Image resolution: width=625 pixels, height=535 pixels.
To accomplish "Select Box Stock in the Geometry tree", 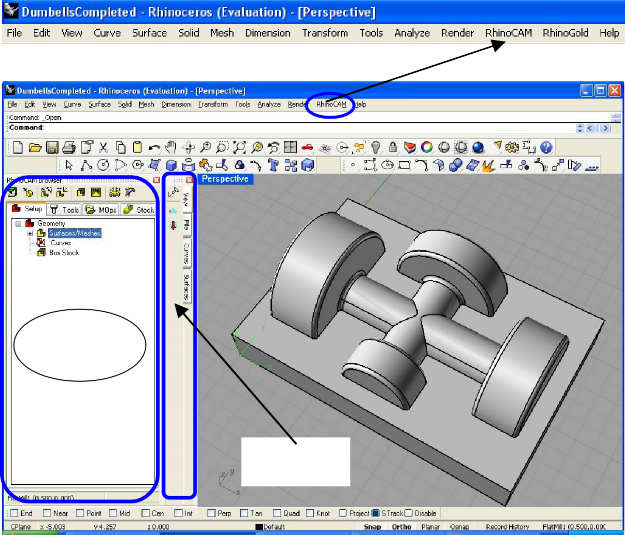I will tap(64, 253).
